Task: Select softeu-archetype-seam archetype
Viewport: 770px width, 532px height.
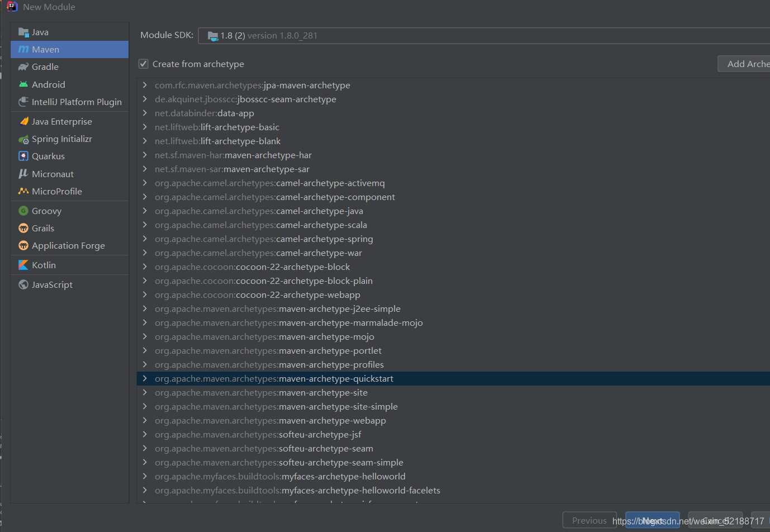Action: [x=453, y=448]
